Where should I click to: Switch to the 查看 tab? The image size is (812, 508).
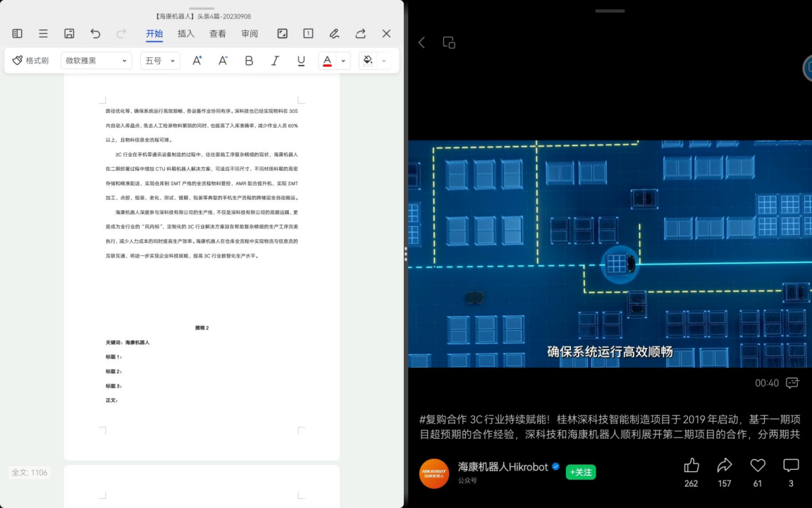pyautogui.click(x=218, y=34)
